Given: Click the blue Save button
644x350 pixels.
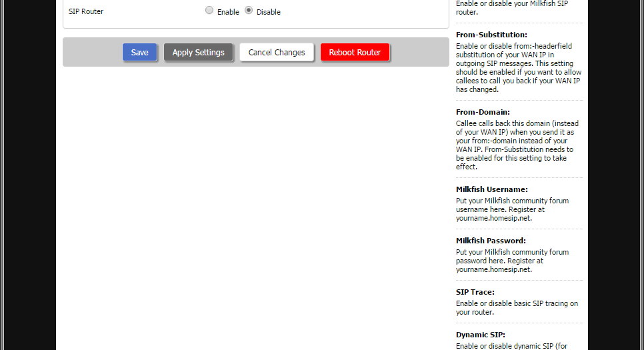Looking at the screenshot, I should coord(140,53).
